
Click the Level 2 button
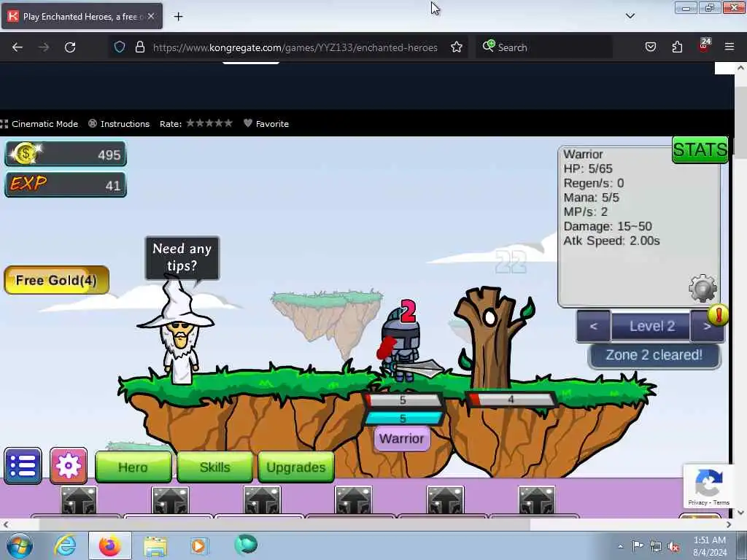click(x=651, y=326)
